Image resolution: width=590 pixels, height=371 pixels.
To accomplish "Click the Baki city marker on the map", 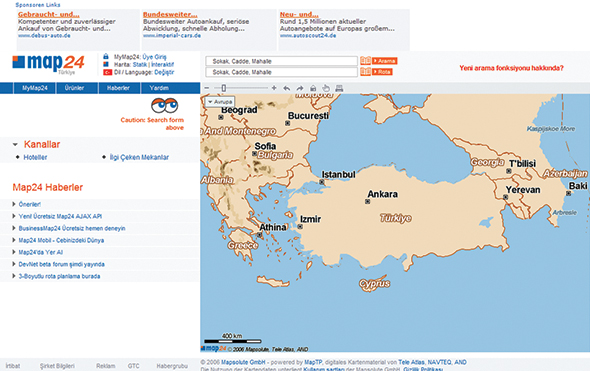I will click(569, 193).
